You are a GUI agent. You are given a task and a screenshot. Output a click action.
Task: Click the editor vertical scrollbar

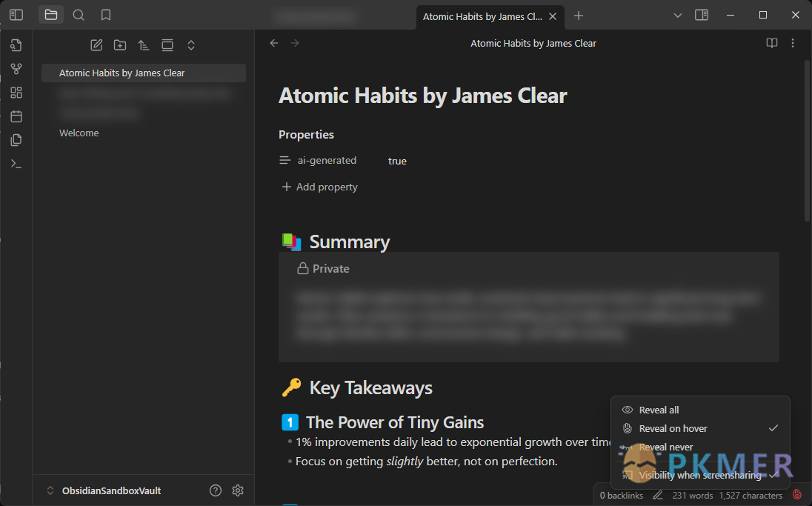pos(808,140)
